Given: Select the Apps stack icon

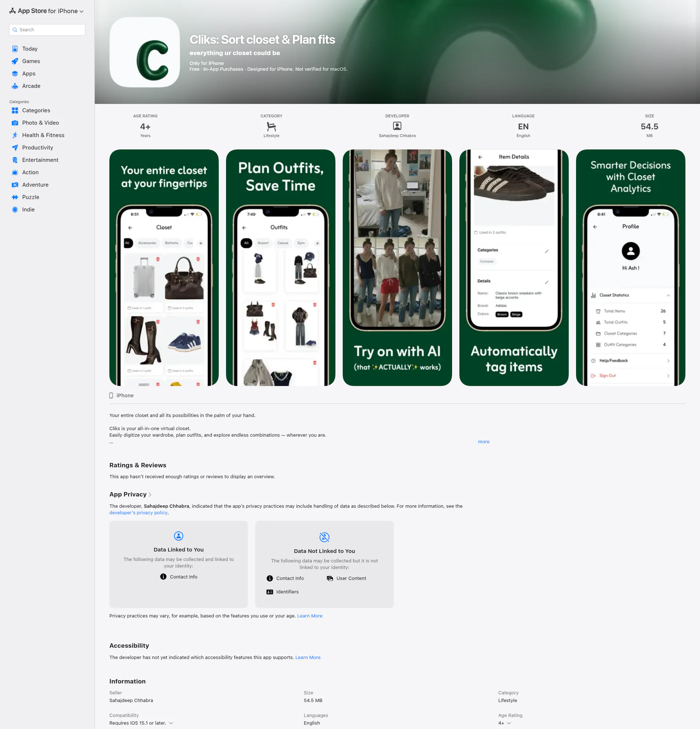Looking at the screenshot, I should click(x=15, y=74).
